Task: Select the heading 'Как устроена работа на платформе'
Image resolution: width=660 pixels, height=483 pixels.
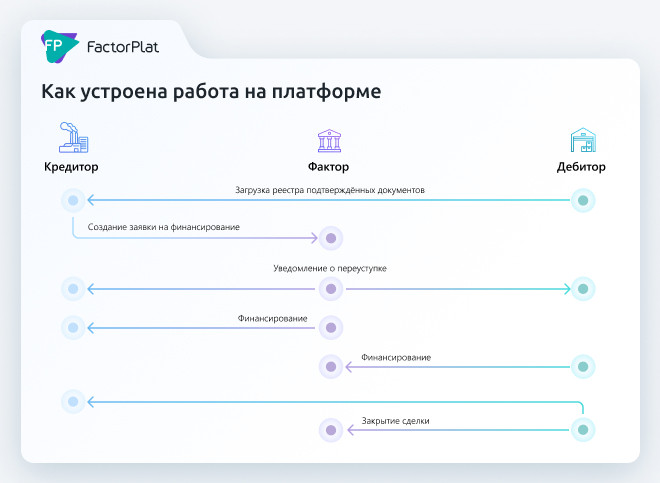Action: (211, 91)
